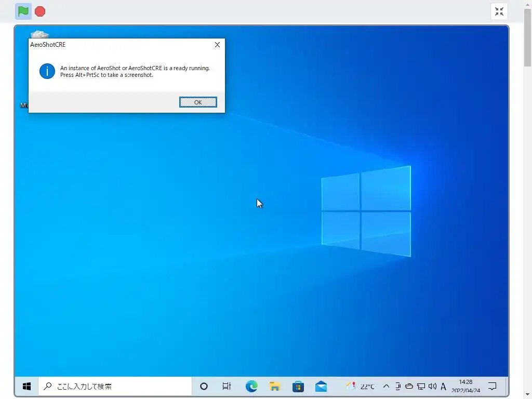The height and width of the screenshot is (399, 532).
Task: Click the blue information icon in the dialog
Action: tap(47, 71)
